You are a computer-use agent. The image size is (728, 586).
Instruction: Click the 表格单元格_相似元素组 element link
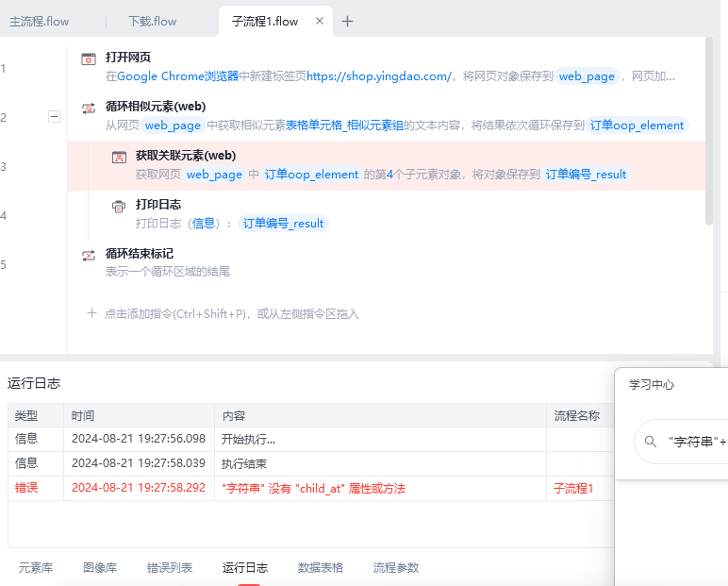(344, 126)
